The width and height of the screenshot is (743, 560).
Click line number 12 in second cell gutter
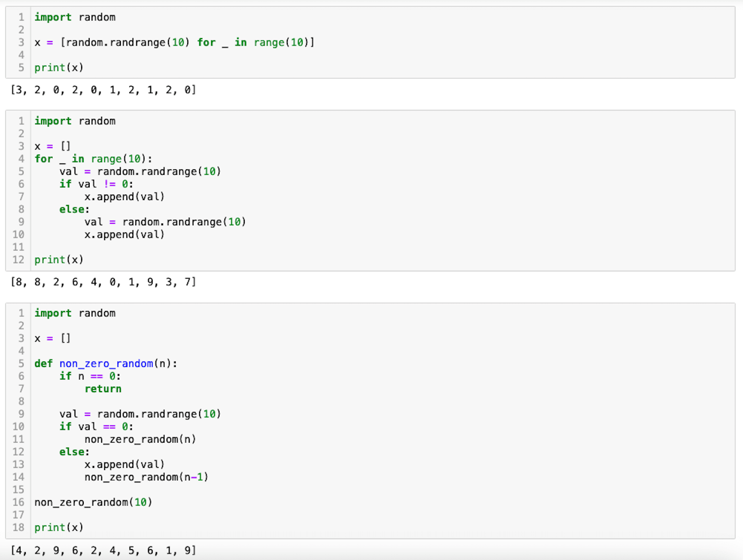coord(18,260)
